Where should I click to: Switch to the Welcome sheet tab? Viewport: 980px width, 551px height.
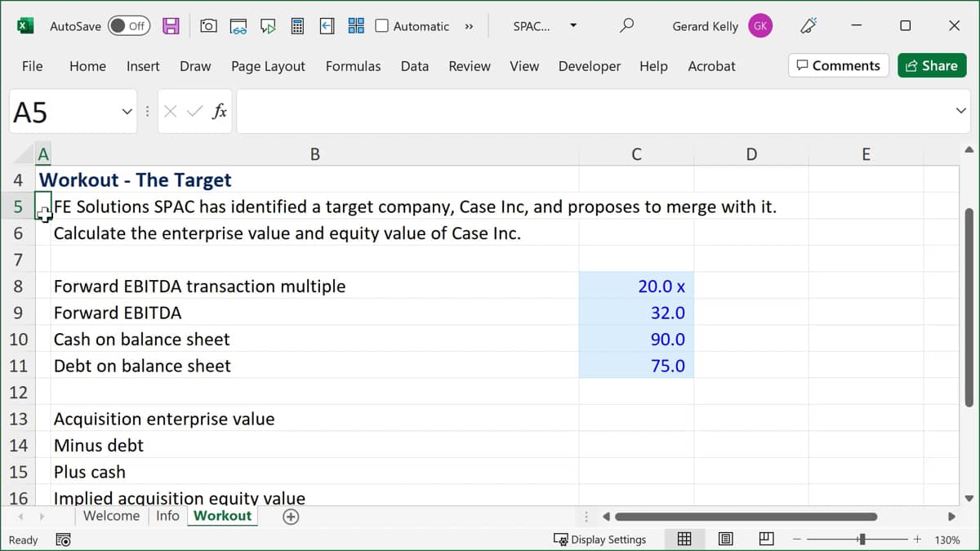click(111, 516)
